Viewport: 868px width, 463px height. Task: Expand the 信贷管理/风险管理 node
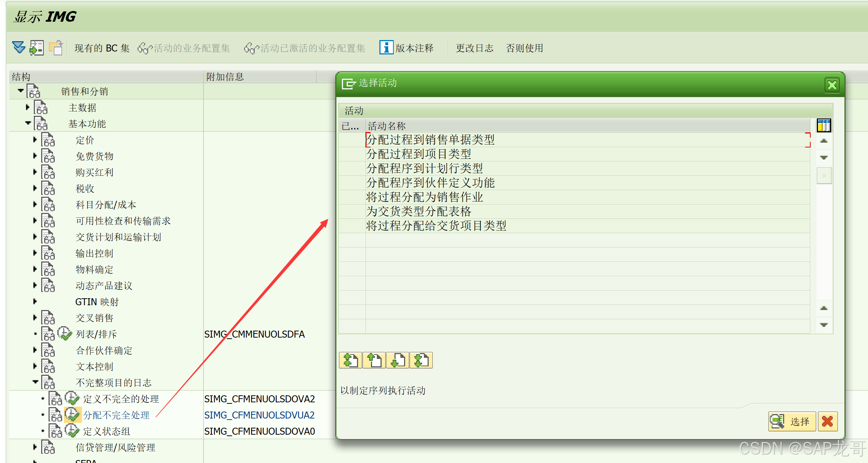(35, 447)
